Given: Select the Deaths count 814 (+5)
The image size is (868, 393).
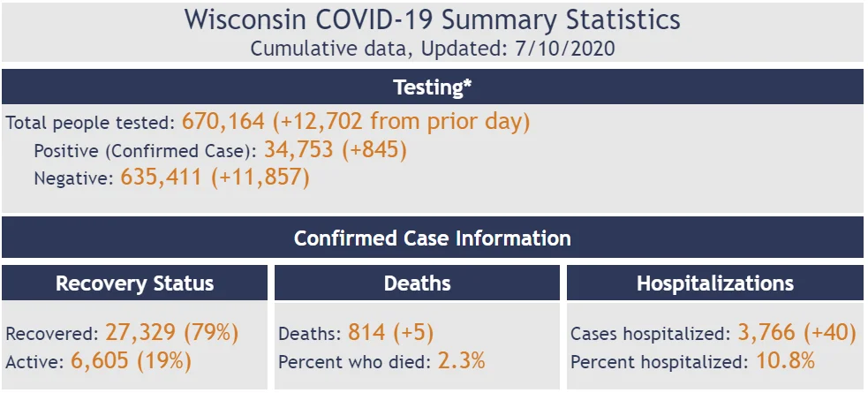Looking at the screenshot, I should [x=391, y=333].
